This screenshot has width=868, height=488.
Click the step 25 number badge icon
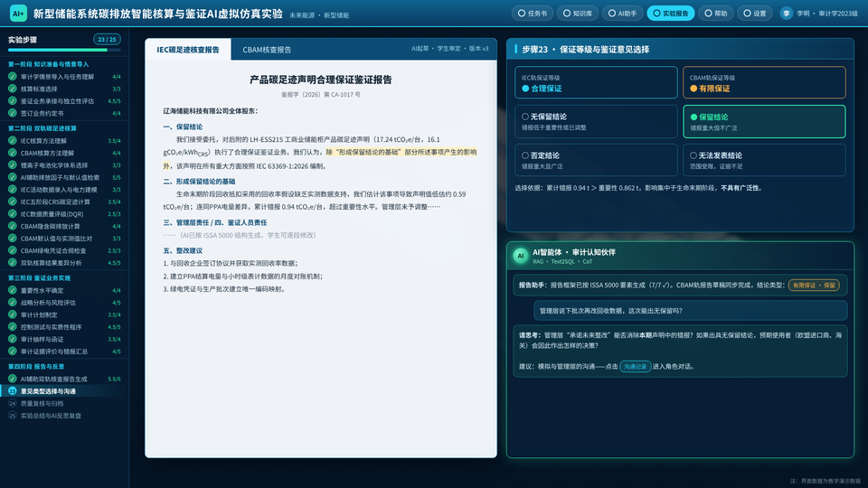pos(12,416)
